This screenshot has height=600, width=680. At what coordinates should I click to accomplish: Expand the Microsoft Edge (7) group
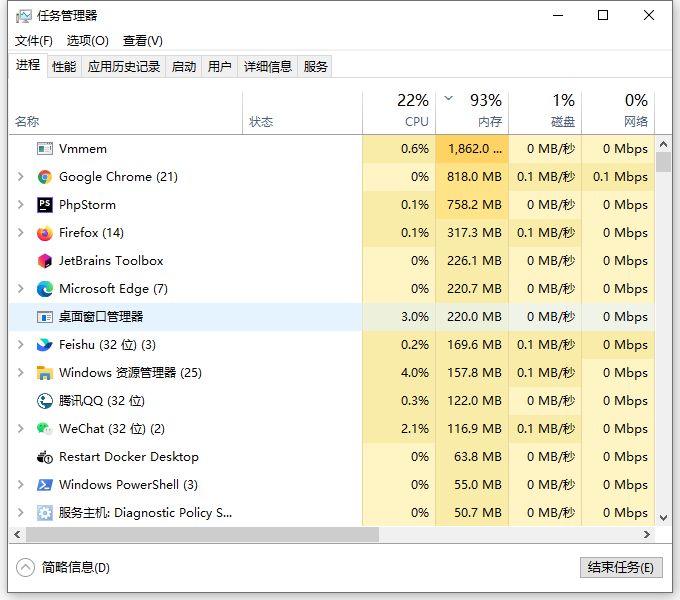point(20,289)
